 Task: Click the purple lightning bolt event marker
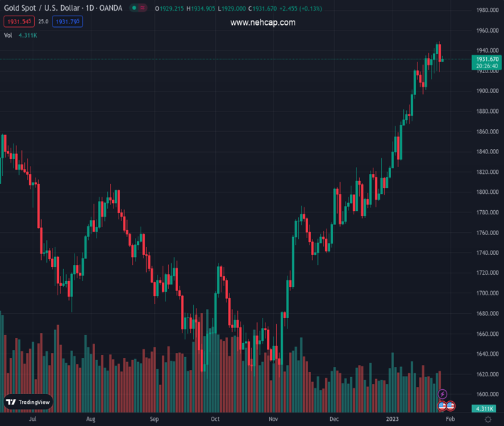tap(442, 394)
